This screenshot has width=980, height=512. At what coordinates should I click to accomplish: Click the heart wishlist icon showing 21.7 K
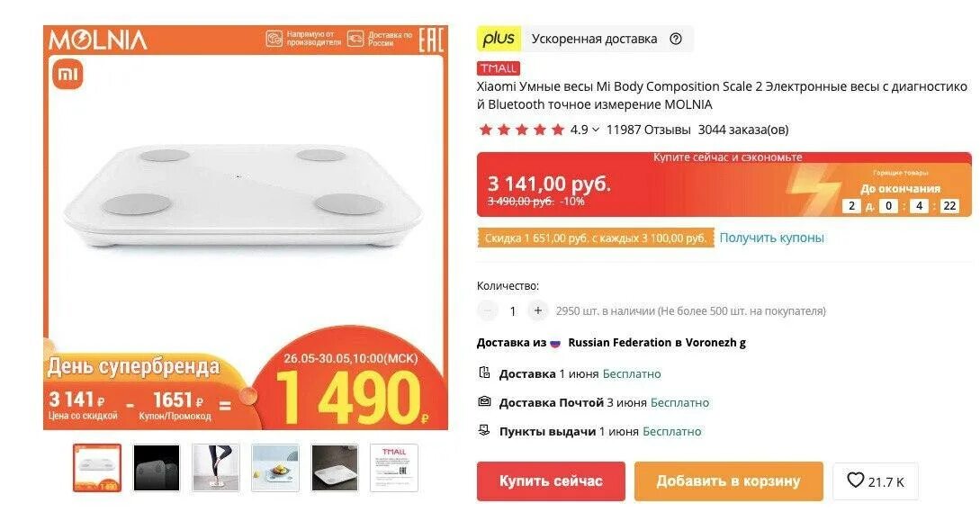855,481
